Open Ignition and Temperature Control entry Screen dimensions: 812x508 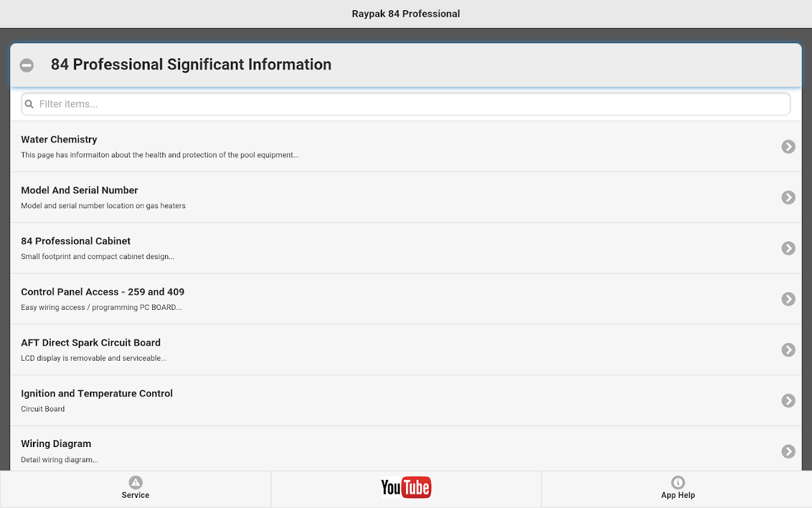pyautogui.click(x=406, y=401)
